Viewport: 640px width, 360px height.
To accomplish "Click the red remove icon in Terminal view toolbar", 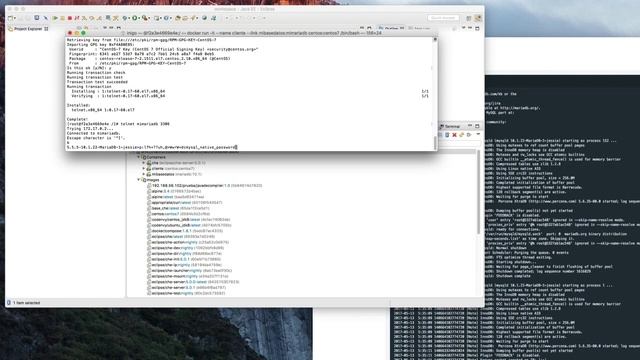I will 454,135.
